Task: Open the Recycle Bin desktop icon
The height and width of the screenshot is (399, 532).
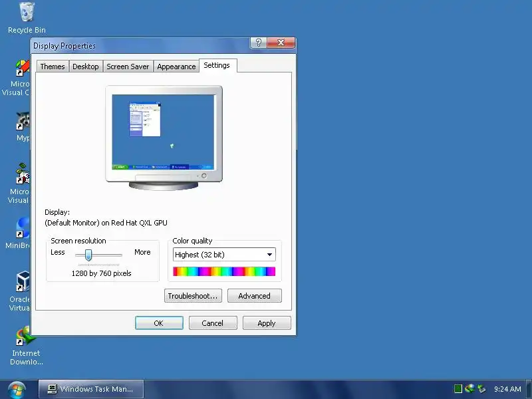Action: point(27,18)
